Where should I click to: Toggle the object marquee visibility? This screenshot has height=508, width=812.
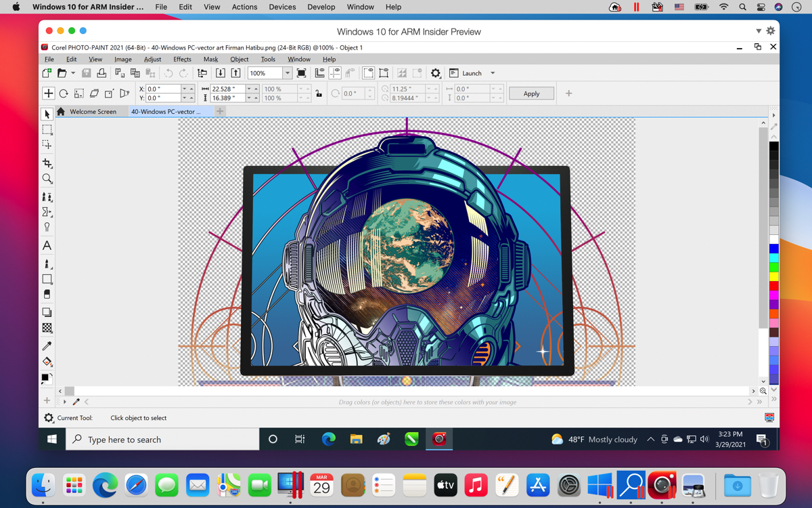coord(384,73)
